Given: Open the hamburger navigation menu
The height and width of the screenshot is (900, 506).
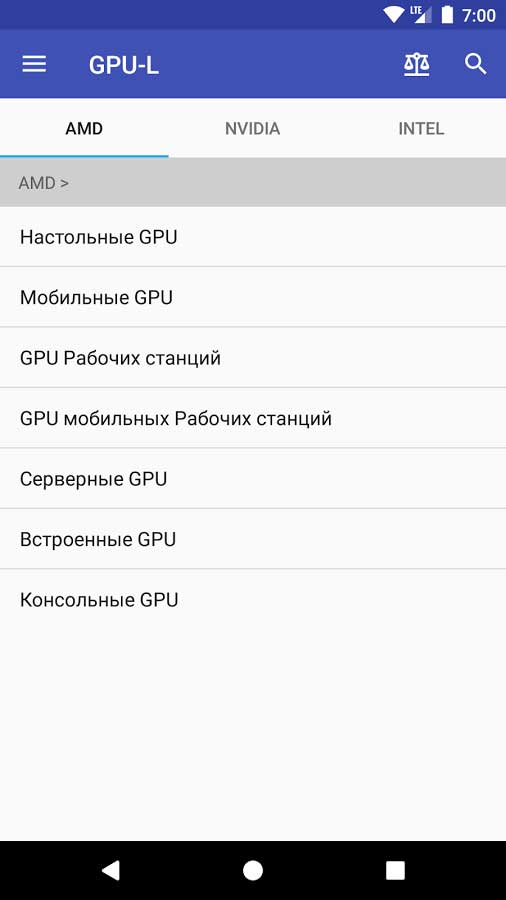Looking at the screenshot, I should (34, 64).
